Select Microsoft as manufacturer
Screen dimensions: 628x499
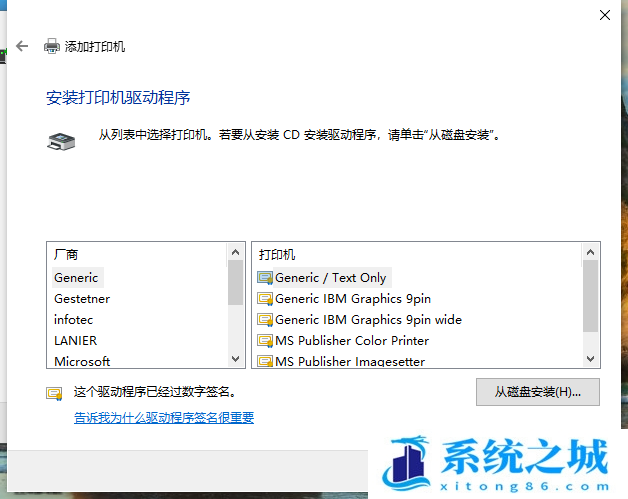click(x=82, y=361)
